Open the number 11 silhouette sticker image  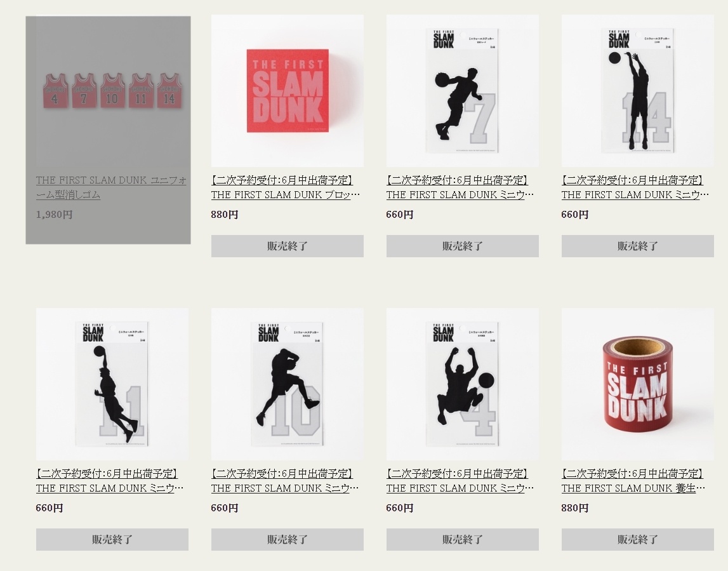112,384
